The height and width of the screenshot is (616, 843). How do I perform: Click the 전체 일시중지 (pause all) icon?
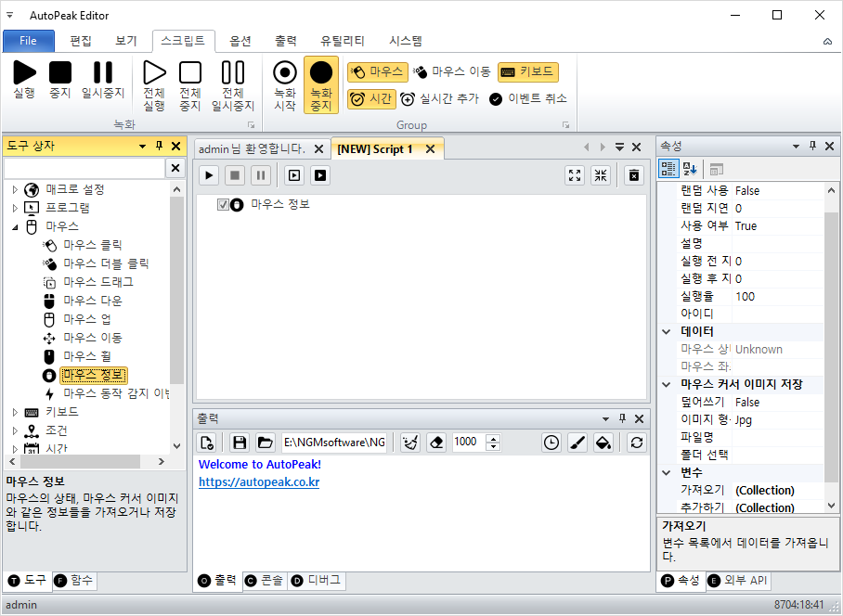[x=233, y=84]
